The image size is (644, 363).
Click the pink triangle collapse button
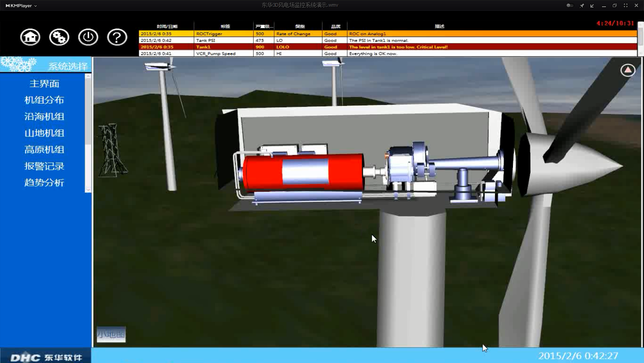click(628, 70)
